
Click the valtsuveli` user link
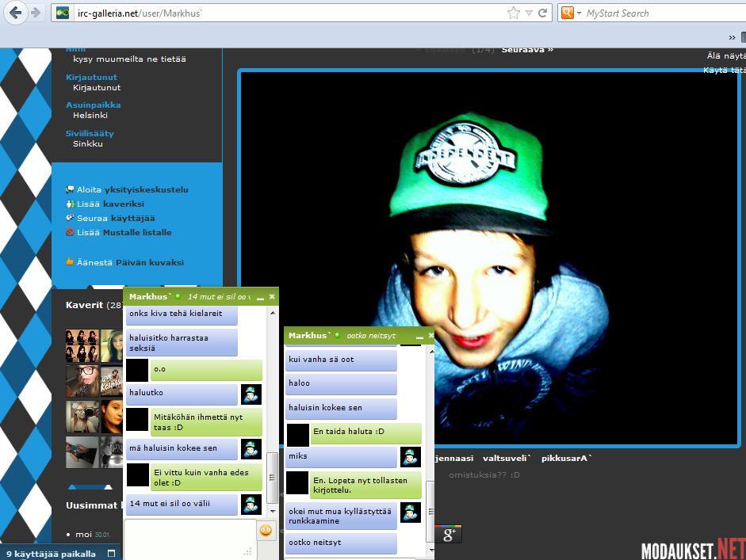(507, 459)
